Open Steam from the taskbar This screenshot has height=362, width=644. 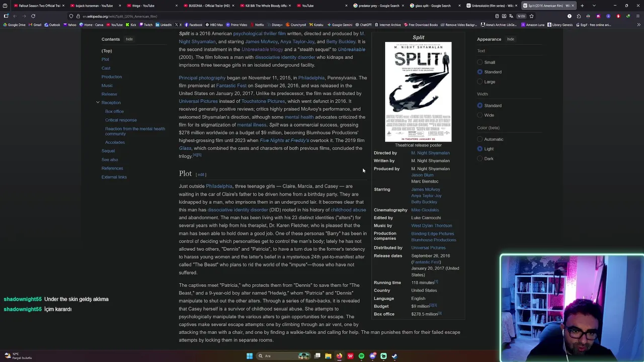tap(394, 356)
